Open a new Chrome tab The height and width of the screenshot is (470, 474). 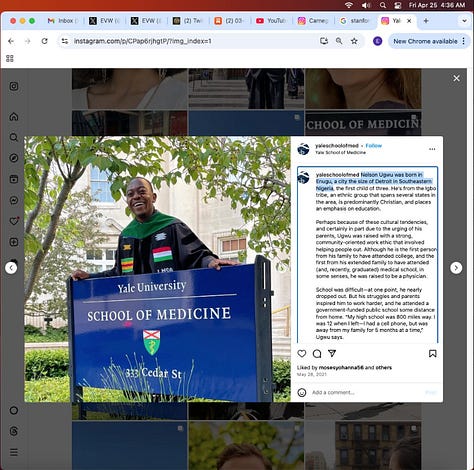pyautogui.click(x=426, y=21)
